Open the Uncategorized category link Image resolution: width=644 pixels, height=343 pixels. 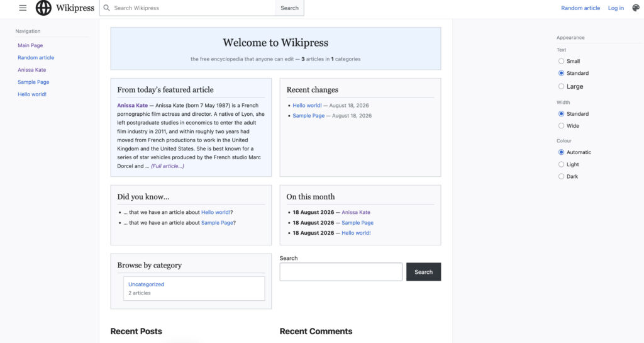[x=146, y=284]
